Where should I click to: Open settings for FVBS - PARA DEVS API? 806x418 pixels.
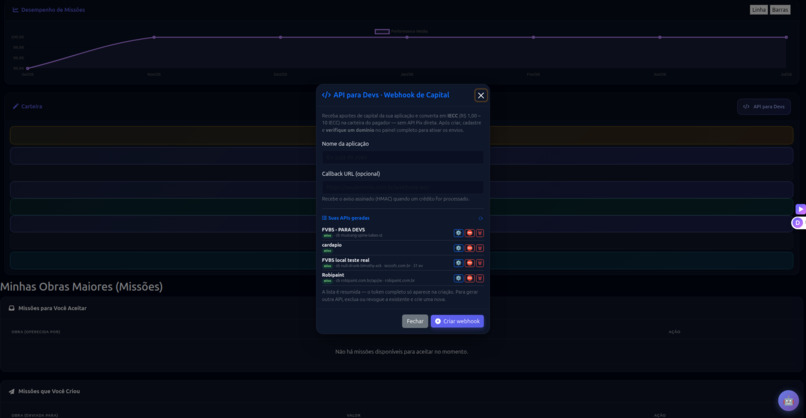click(x=458, y=233)
